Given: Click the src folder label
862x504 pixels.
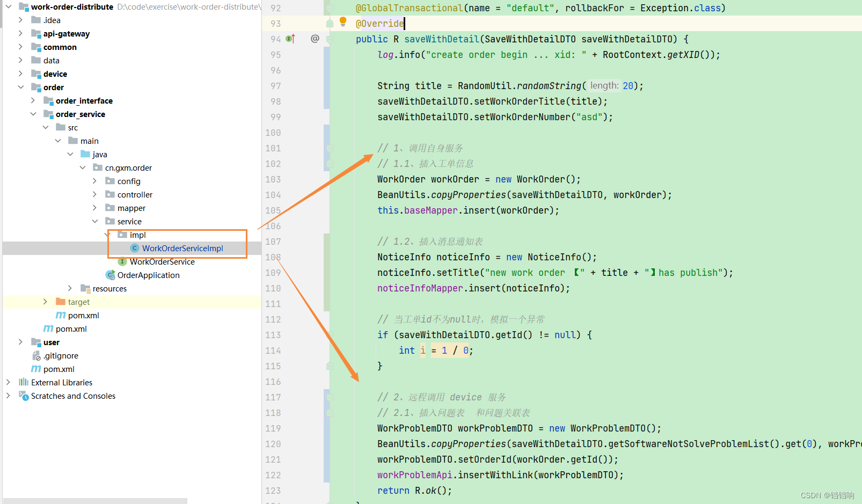Looking at the screenshot, I should click(x=73, y=127).
